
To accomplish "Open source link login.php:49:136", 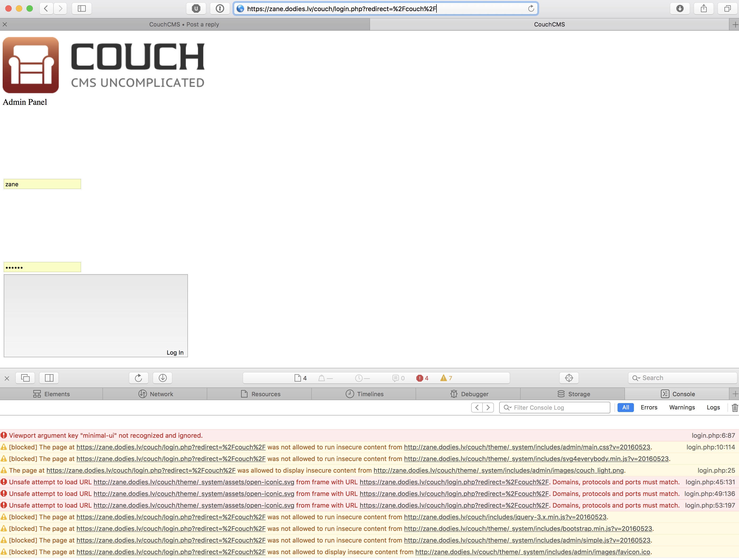I will (710, 494).
